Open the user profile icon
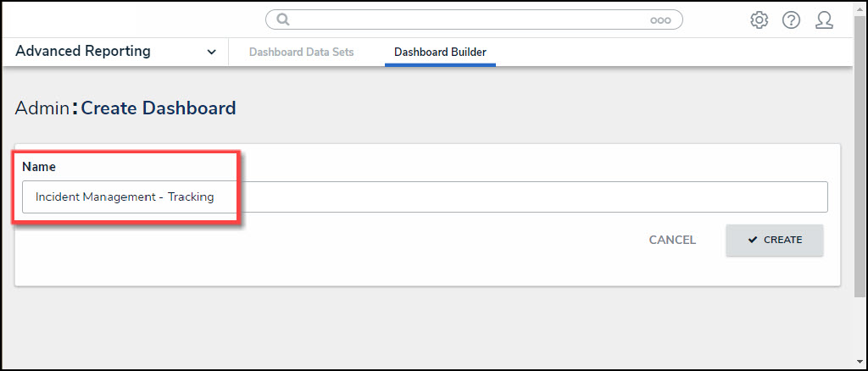The width and height of the screenshot is (868, 371). [x=824, y=20]
